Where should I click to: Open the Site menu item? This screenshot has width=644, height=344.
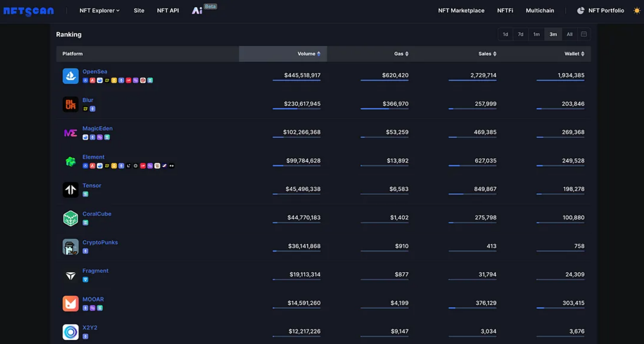point(139,11)
